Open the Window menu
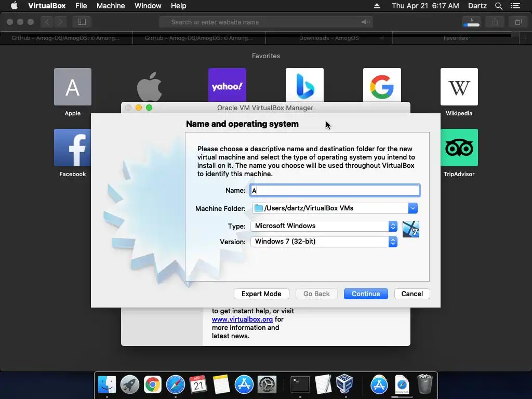The image size is (532, 399). [148, 6]
